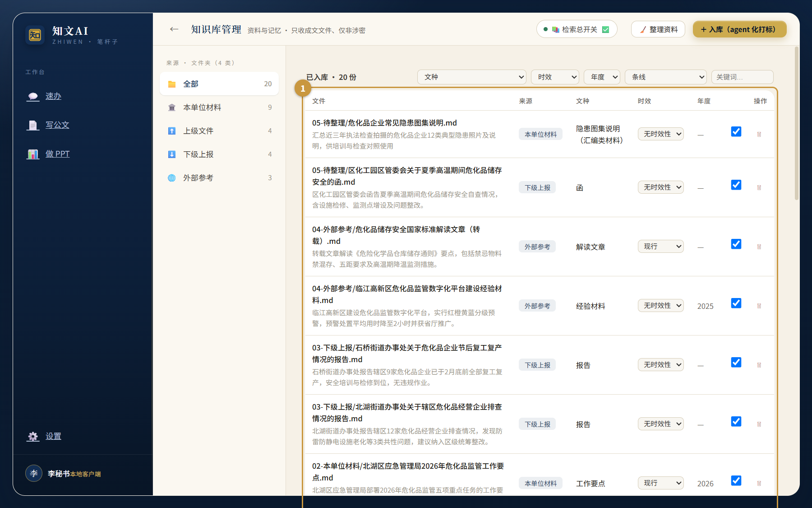Select the 全部 folder
Viewport: 812px width, 508px height.
(x=219, y=84)
